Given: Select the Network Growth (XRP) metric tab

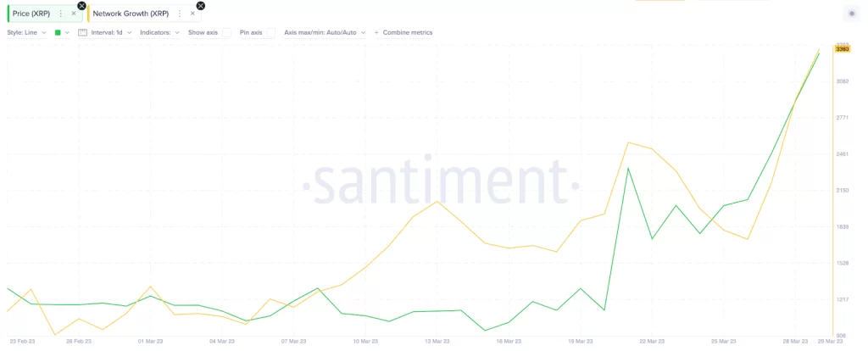Looking at the screenshot, I should point(144,14).
